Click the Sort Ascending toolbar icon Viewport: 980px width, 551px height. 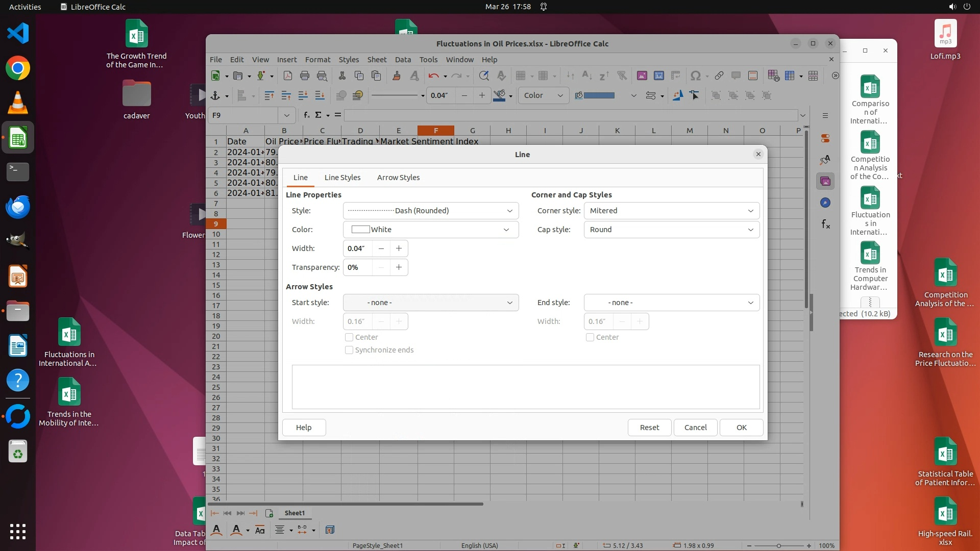click(587, 76)
